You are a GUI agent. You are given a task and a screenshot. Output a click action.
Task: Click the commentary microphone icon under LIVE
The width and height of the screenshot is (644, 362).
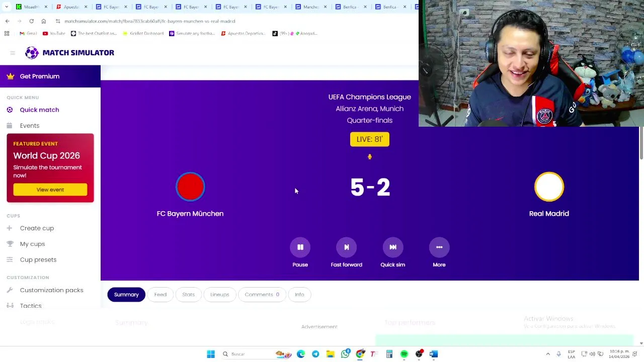[x=370, y=157]
